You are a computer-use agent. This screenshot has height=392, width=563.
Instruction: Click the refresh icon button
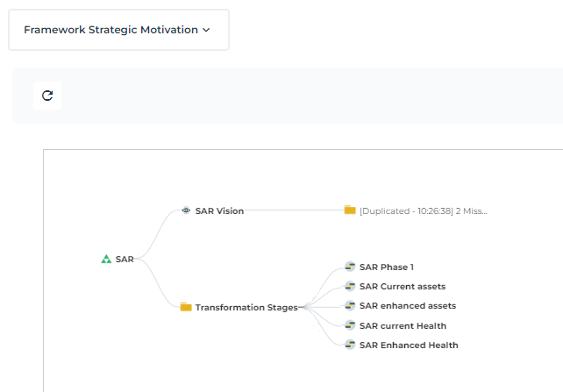tap(47, 96)
